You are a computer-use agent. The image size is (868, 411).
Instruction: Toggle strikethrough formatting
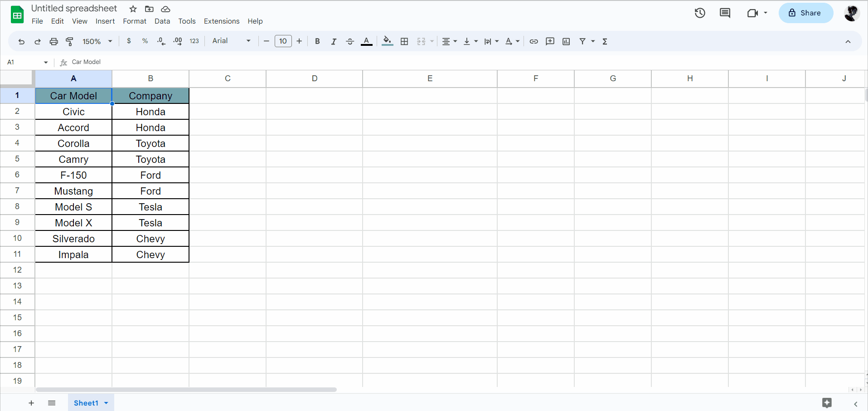[x=350, y=41]
